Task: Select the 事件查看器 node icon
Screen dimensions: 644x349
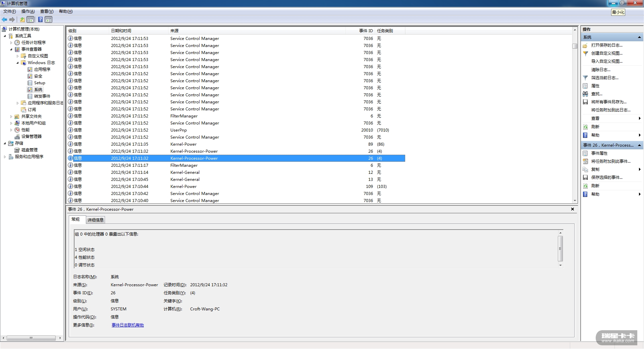Action: [x=17, y=49]
